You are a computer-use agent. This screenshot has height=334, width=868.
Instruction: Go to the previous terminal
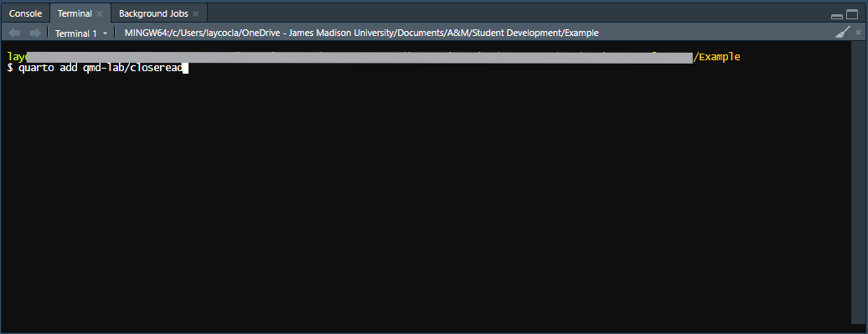(15, 33)
